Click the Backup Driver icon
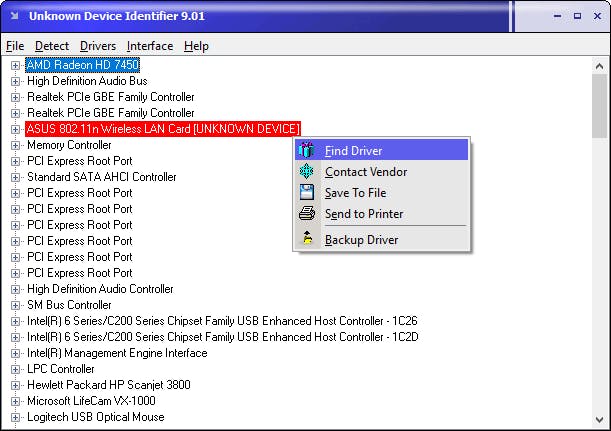The width and height of the screenshot is (611, 431). coord(307,238)
